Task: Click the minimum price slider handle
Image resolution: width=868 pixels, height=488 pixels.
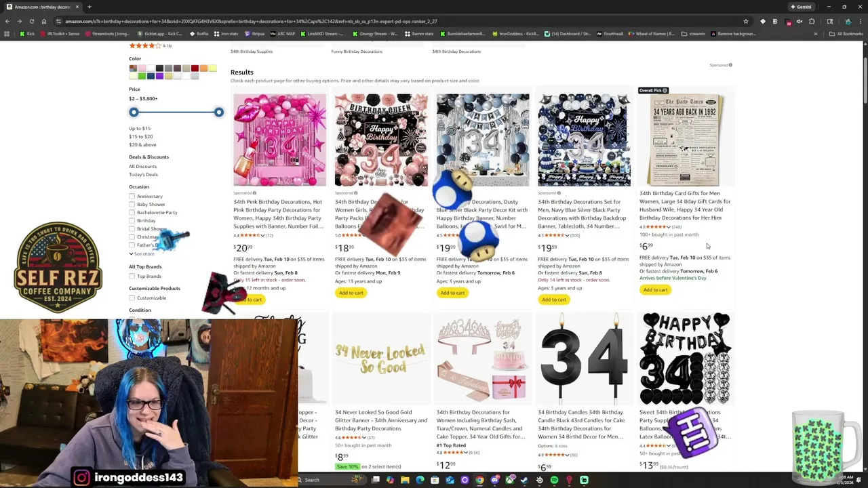Action: pyautogui.click(x=134, y=112)
